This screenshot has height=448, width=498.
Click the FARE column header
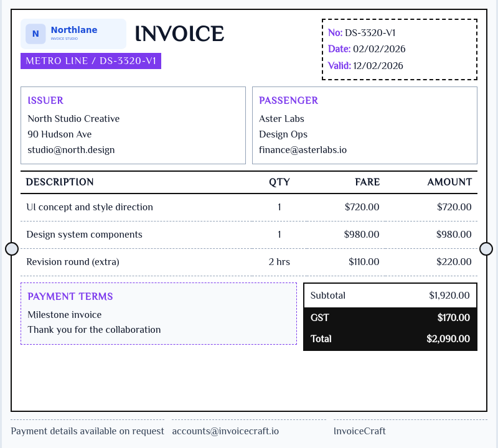pyautogui.click(x=367, y=182)
